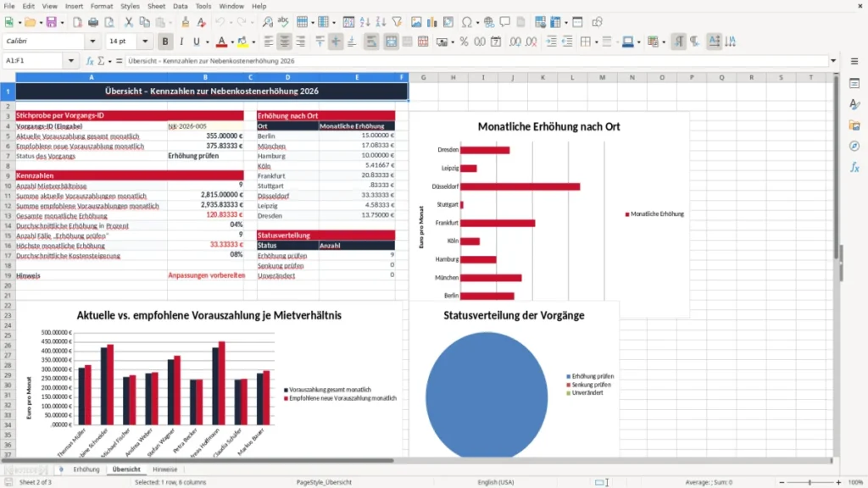The width and height of the screenshot is (868, 488).
Task: Open the sidebar settings hamburger button
Action: tap(854, 61)
